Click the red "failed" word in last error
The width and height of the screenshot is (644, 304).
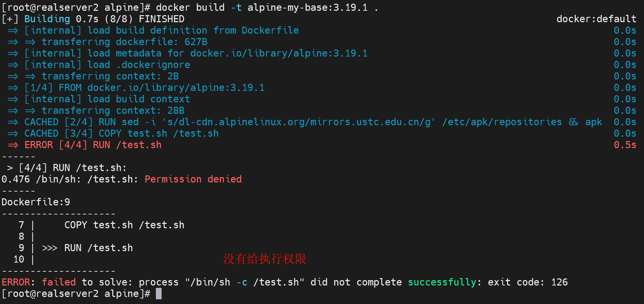click(59, 282)
